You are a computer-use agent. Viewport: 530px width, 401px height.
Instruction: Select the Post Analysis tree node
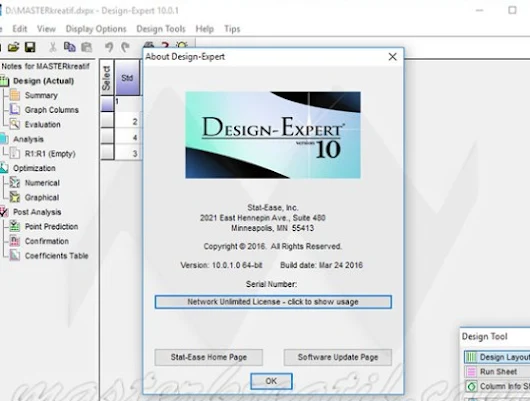tap(37, 212)
